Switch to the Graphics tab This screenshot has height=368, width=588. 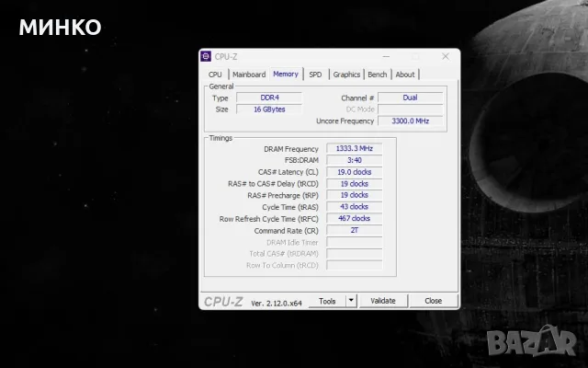[x=346, y=75]
